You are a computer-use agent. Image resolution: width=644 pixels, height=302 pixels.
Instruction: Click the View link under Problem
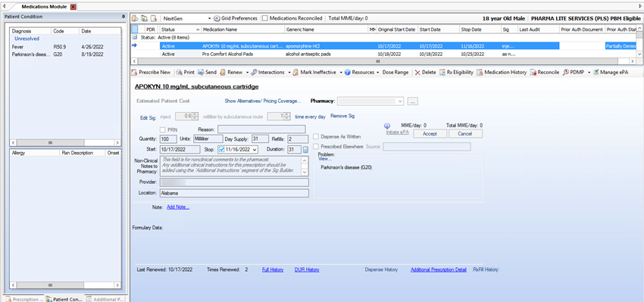(324, 159)
